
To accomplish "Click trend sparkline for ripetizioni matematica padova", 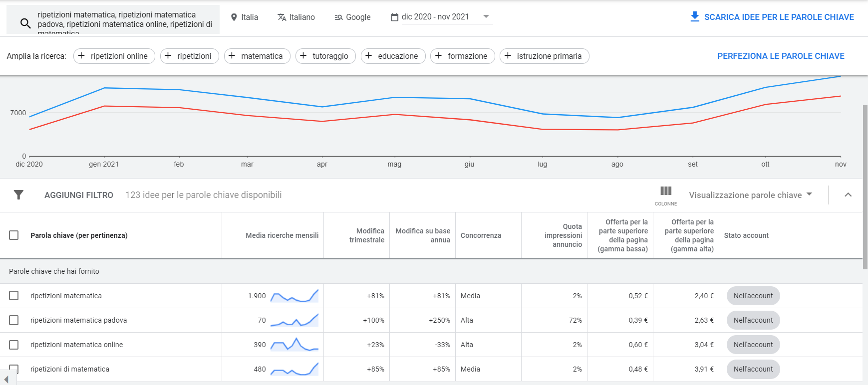I will 294,320.
